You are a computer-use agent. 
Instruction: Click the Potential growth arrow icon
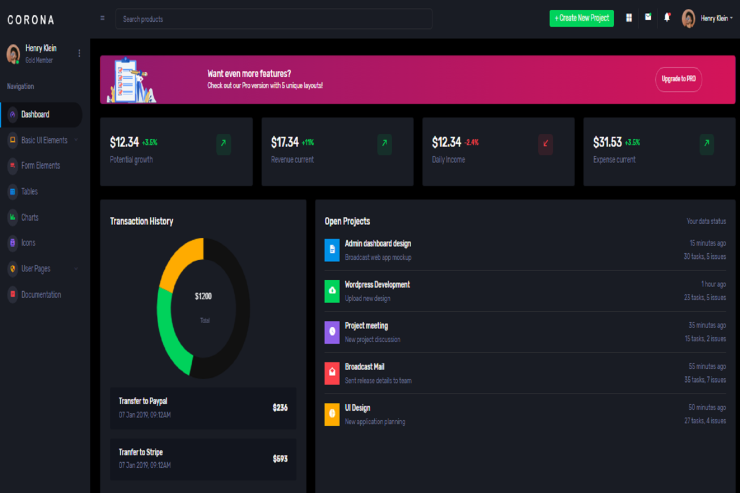(224, 144)
